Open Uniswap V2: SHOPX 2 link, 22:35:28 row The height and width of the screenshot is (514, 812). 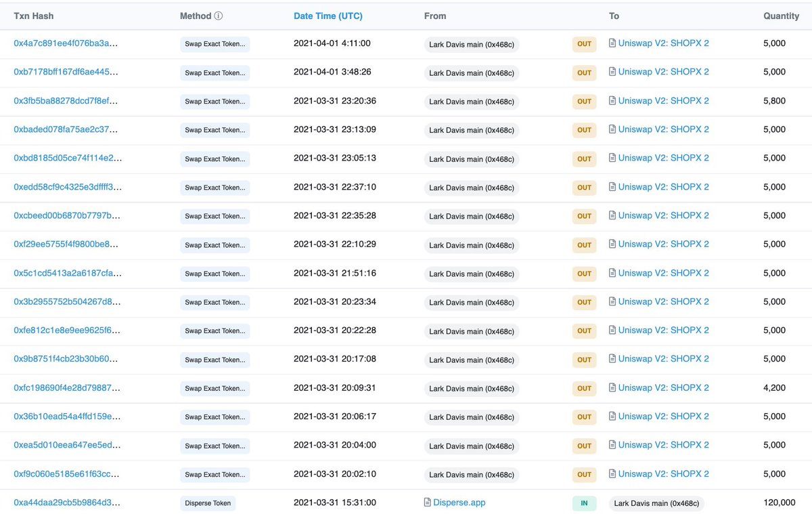(x=664, y=215)
